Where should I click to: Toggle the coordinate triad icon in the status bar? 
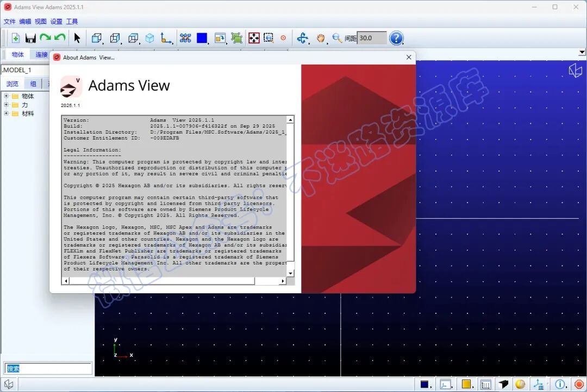click(539, 384)
